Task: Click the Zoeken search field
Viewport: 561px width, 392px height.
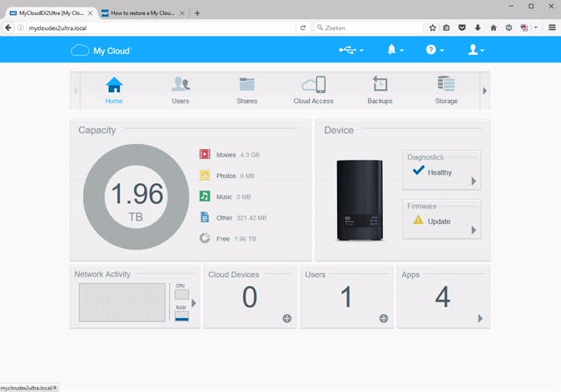Action: pyautogui.click(x=369, y=28)
